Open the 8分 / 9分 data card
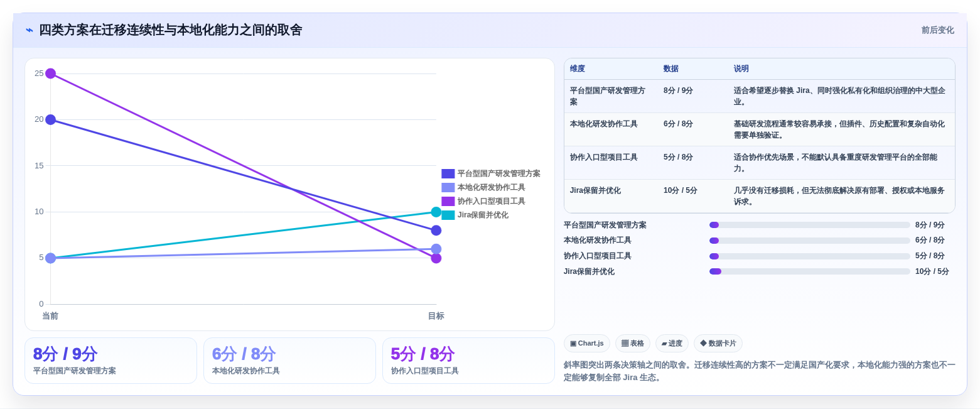The height and width of the screenshot is (409, 980). [x=110, y=361]
